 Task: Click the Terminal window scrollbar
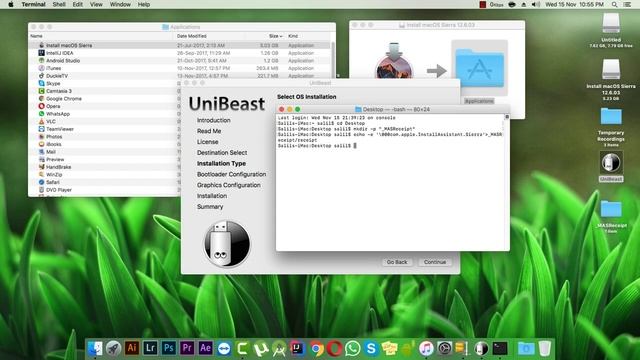pyautogui.click(x=507, y=182)
